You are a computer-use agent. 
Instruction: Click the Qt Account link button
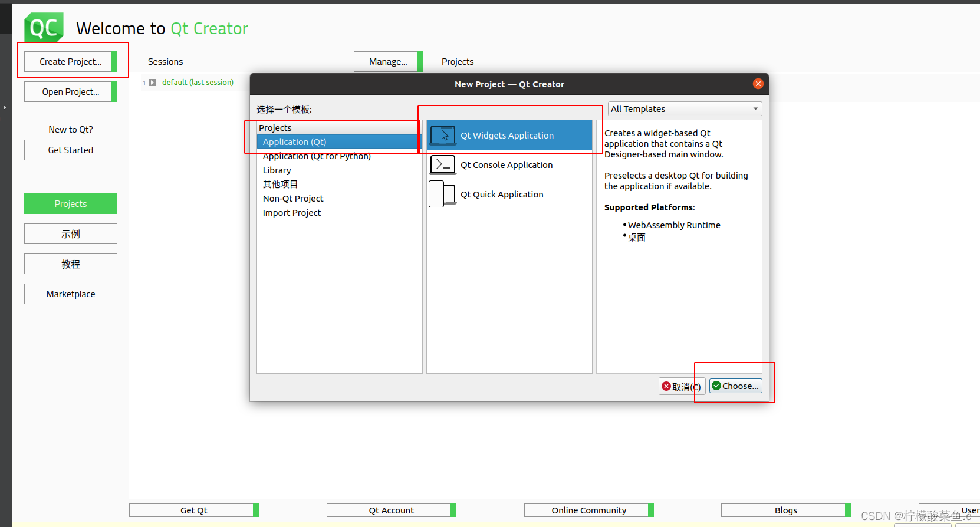coord(392,510)
